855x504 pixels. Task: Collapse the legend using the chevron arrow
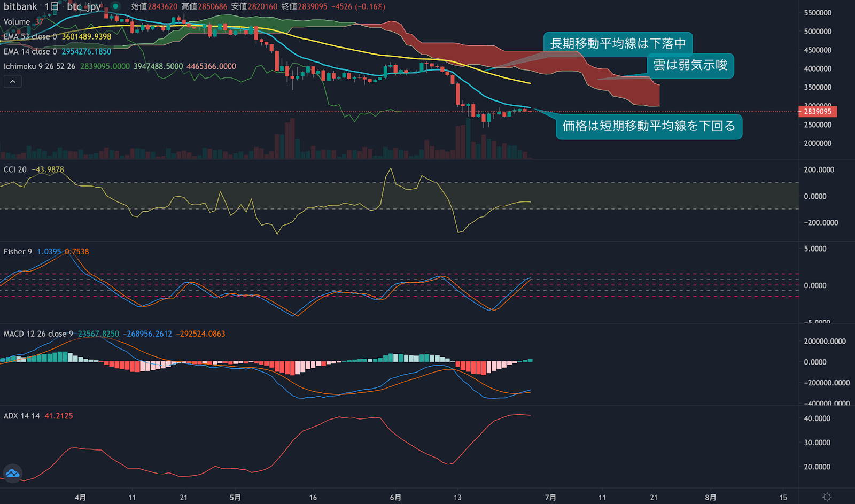pyautogui.click(x=12, y=81)
